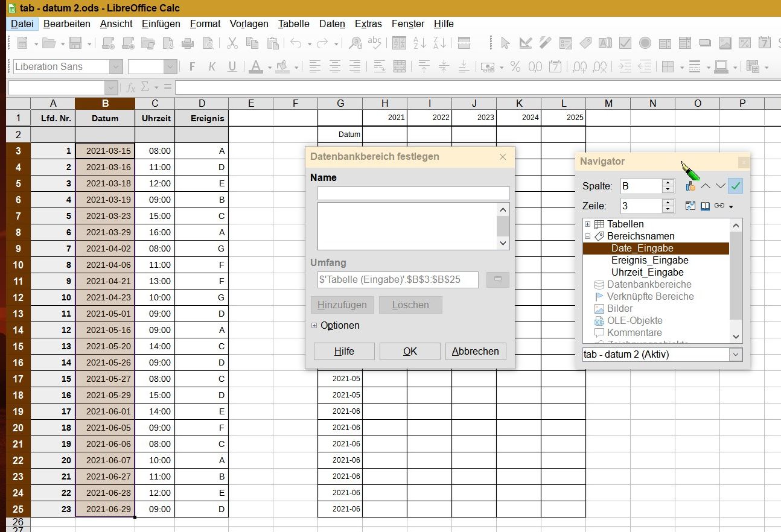Toggle Align Right button
The height and width of the screenshot is (532, 781).
click(x=355, y=66)
